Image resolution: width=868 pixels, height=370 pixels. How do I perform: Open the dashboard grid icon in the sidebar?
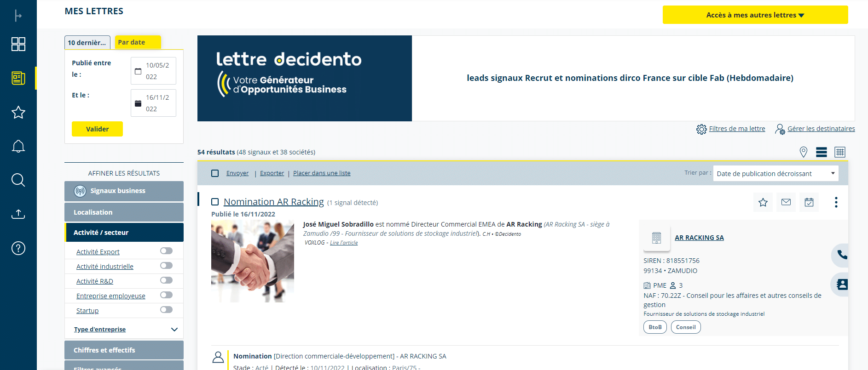point(18,44)
